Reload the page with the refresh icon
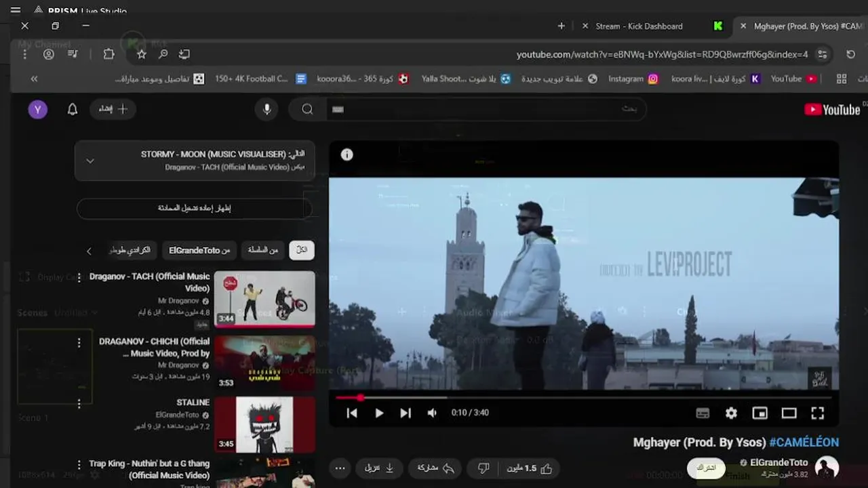Screen dimensions: 868x488 pos(851,54)
